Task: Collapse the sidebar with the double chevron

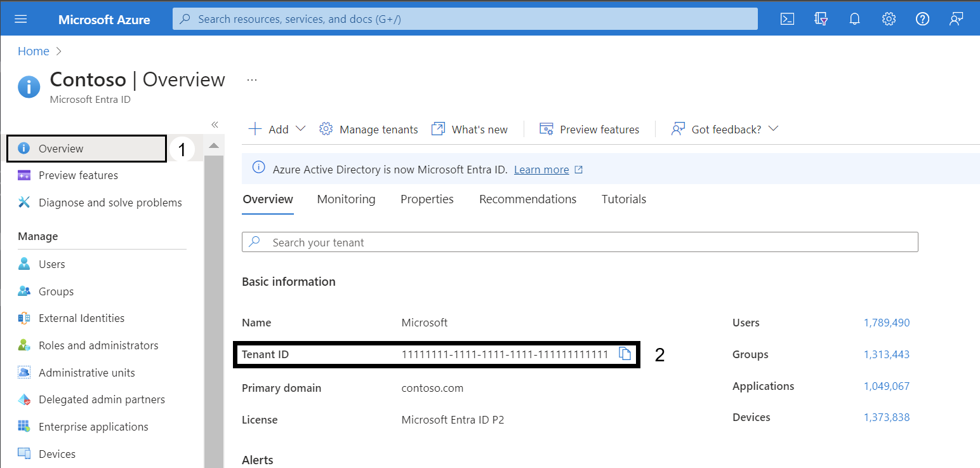Action: 215,124
